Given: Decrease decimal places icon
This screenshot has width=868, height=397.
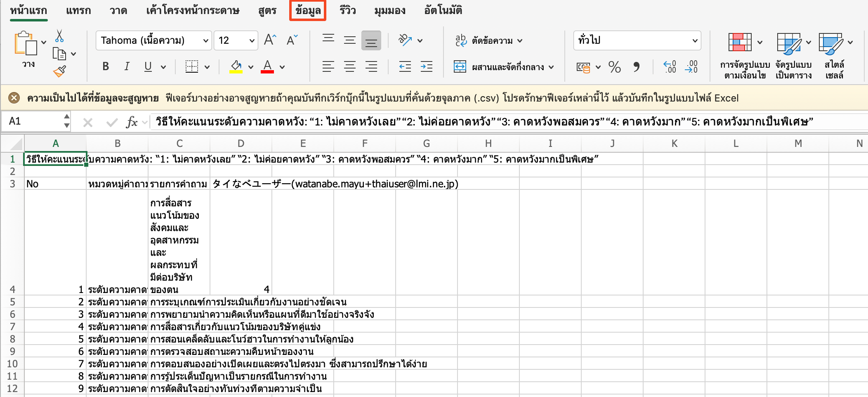Looking at the screenshot, I should [x=691, y=67].
